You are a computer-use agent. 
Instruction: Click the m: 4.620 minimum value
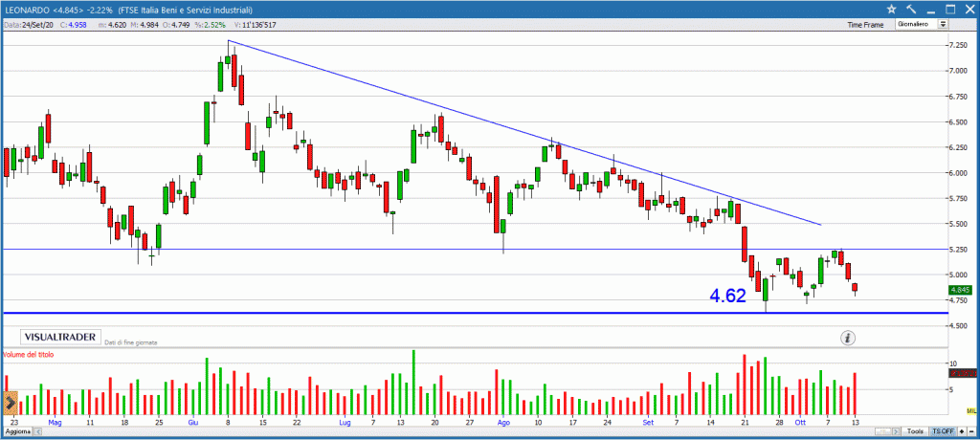pos(115,25)
